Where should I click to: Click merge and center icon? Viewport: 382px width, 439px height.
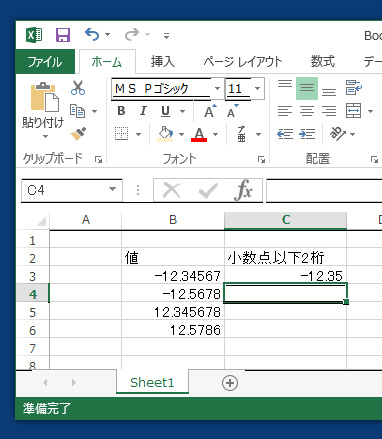(x=353, y=111)
